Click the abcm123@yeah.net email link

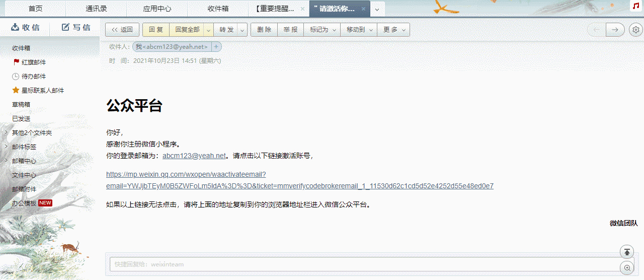194,156
